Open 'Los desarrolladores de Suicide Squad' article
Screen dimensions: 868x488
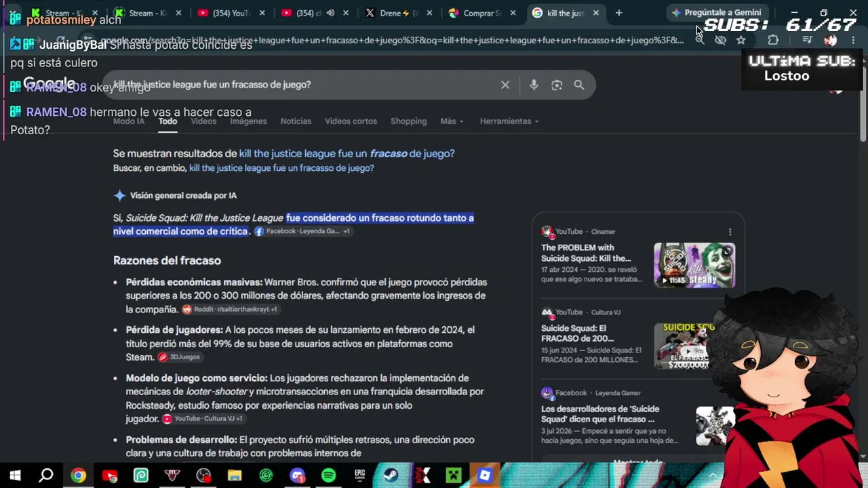tap(600, 414)
